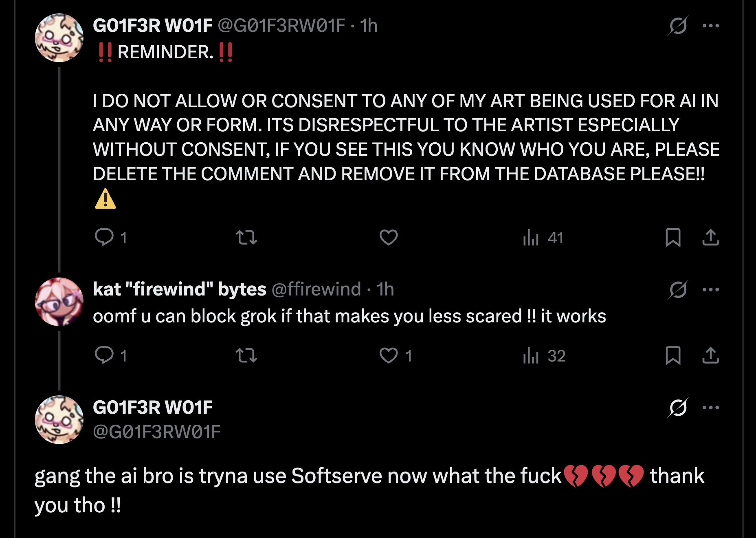756x538 pixels.
Task: Like the REMINDER tweet about AI art
Action: coord(388,237)
